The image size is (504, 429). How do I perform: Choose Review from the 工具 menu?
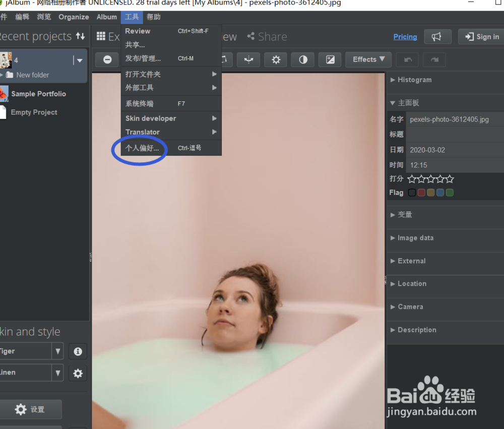click(x=171, y=31)
